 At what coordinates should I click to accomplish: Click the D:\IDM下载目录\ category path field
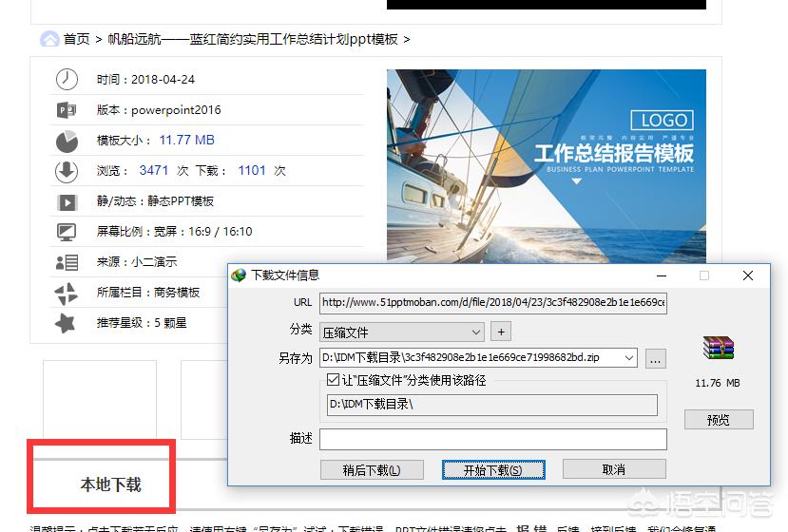point(492,405)
